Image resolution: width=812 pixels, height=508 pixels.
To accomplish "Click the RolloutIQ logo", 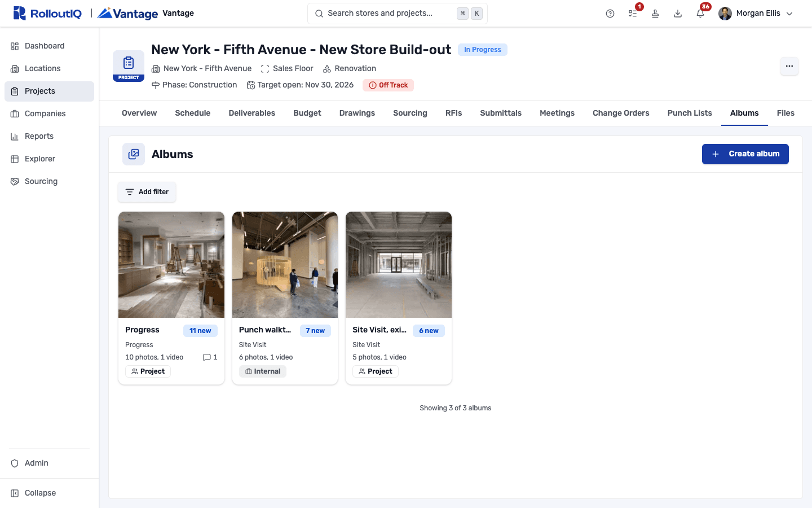I will 47,13.
